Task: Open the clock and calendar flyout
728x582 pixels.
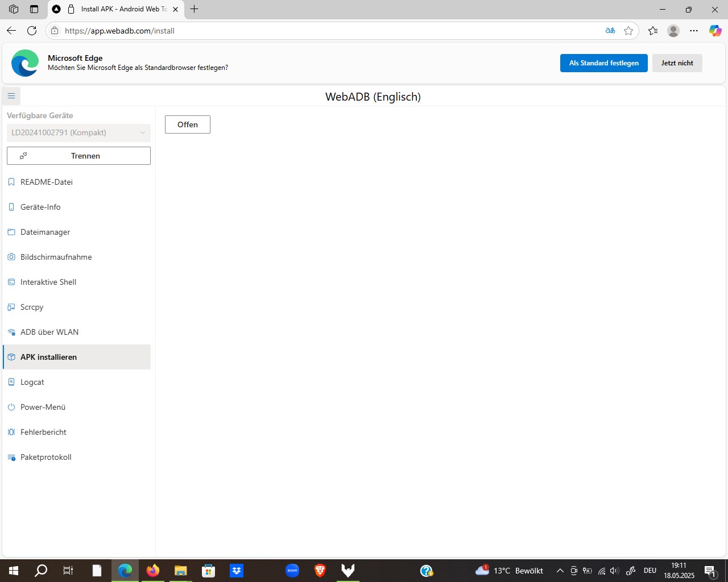Action: coord(679,571)
